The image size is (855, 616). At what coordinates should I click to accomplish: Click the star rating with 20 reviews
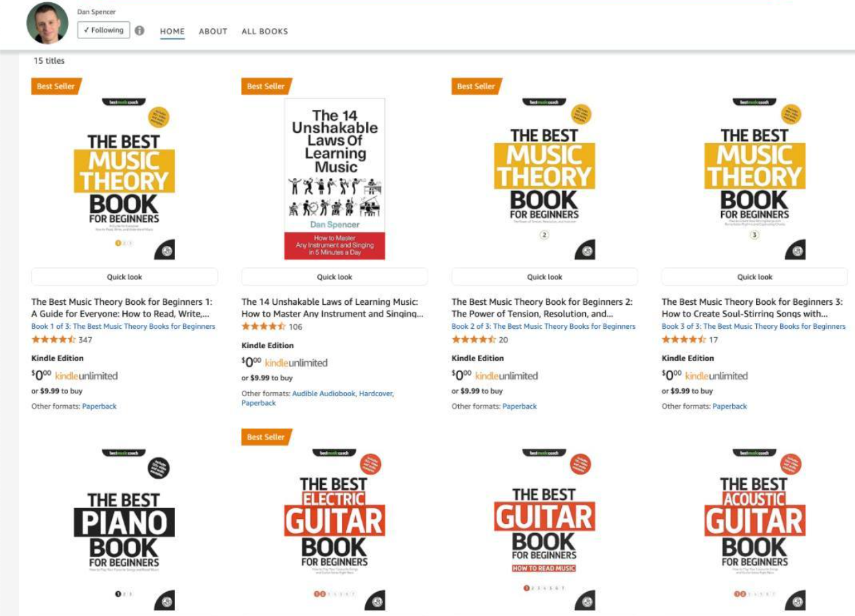(x=473, y=339)
